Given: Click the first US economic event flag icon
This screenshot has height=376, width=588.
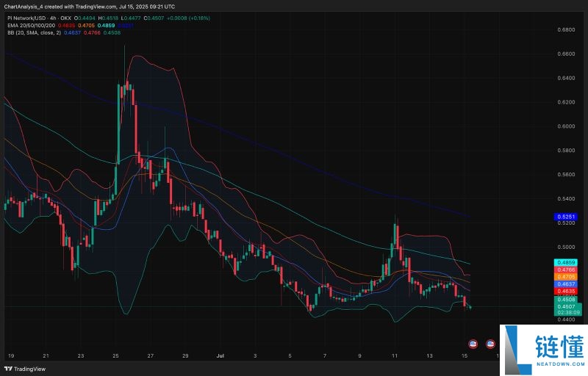Looking at the screenshot, I should [x=474, y=344].
